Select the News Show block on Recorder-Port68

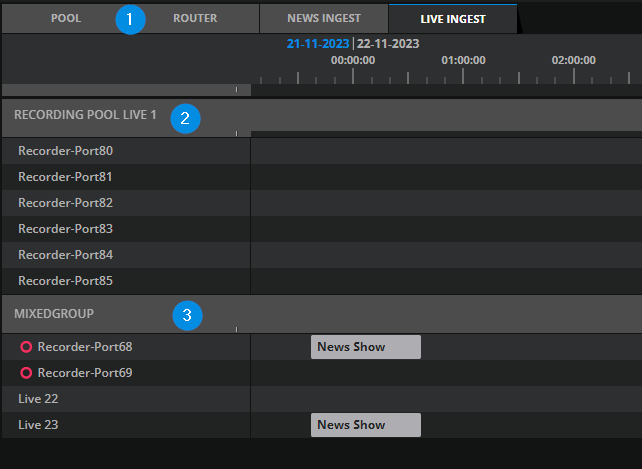click(365, 347)
